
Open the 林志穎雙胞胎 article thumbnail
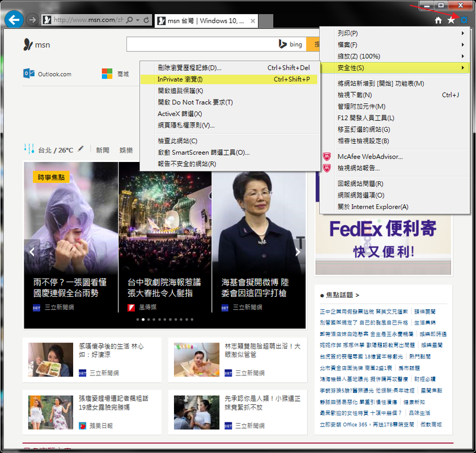[197, 360]
